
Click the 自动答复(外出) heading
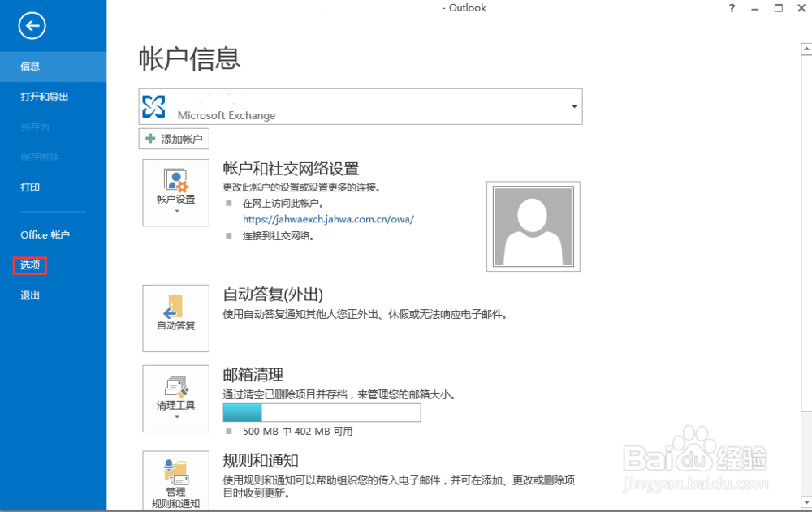click(x=273, y=295)
